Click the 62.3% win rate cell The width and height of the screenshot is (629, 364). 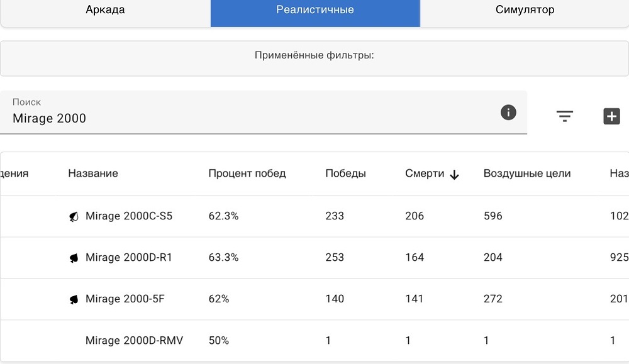point(223,216)
